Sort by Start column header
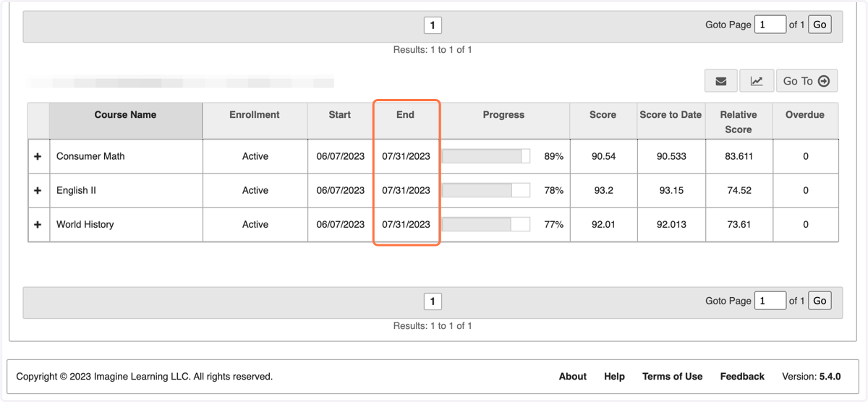 click(339, 120)
